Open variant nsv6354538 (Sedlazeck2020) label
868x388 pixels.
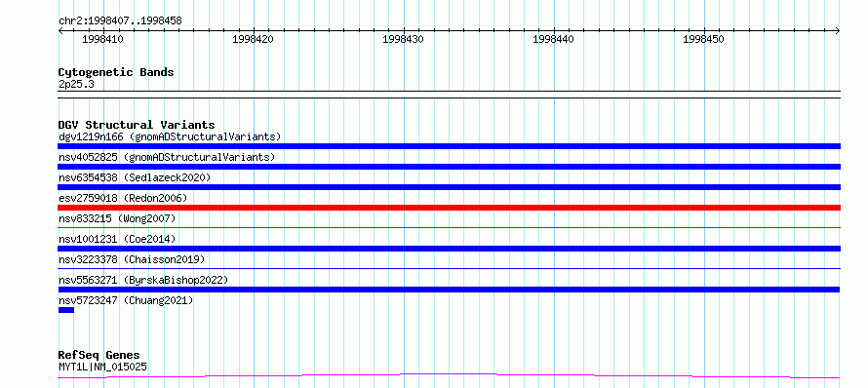coord(135,177)
